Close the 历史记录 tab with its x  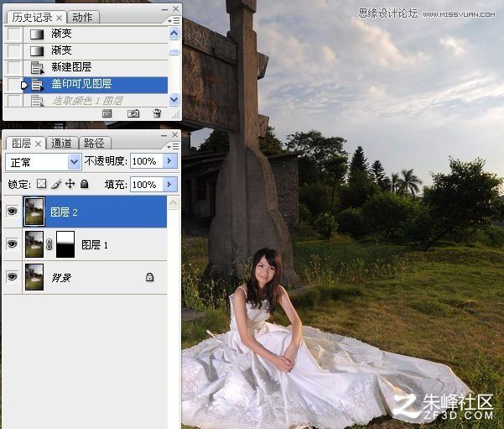pos(60,18)
